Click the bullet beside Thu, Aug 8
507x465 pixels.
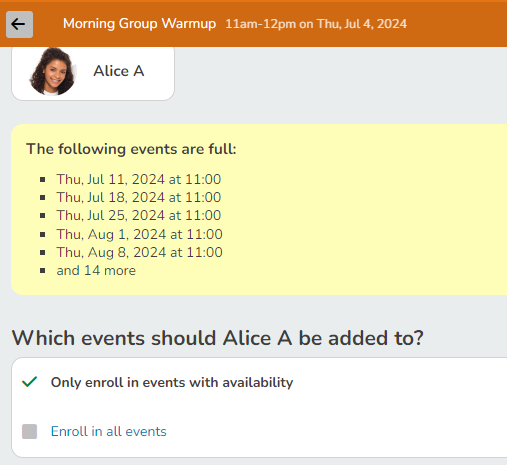[42, 253]
